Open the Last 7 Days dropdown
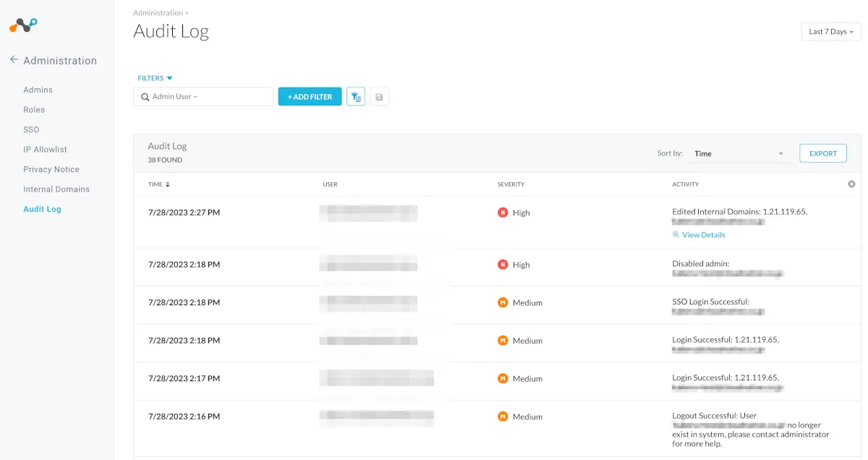Viewport: 868px width, 460px height. (830, 32)
